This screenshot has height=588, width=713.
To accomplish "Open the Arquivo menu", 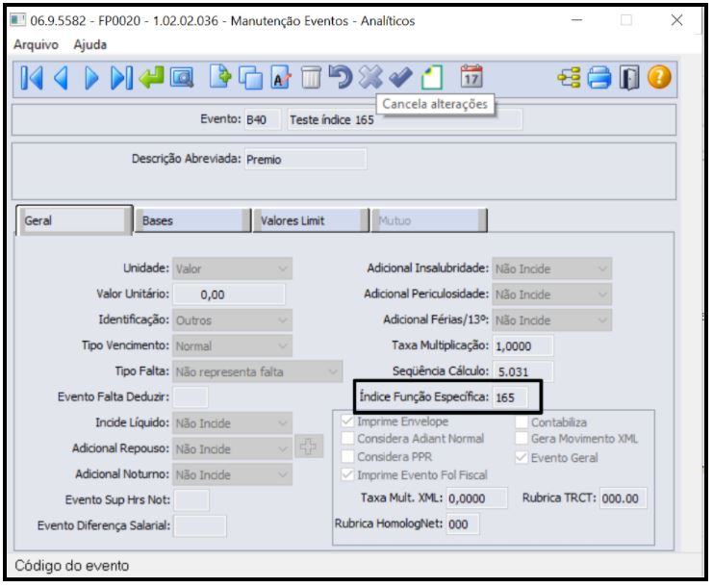I will pyautogui.click(x=36, y=44).
